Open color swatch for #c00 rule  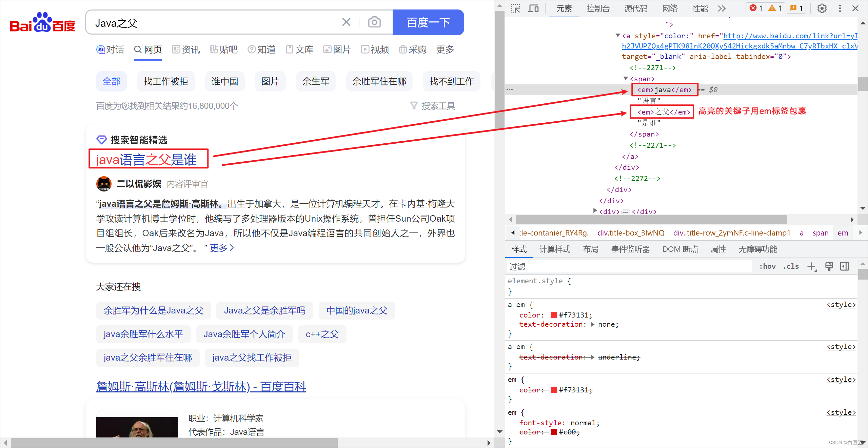tap(554, 432)
